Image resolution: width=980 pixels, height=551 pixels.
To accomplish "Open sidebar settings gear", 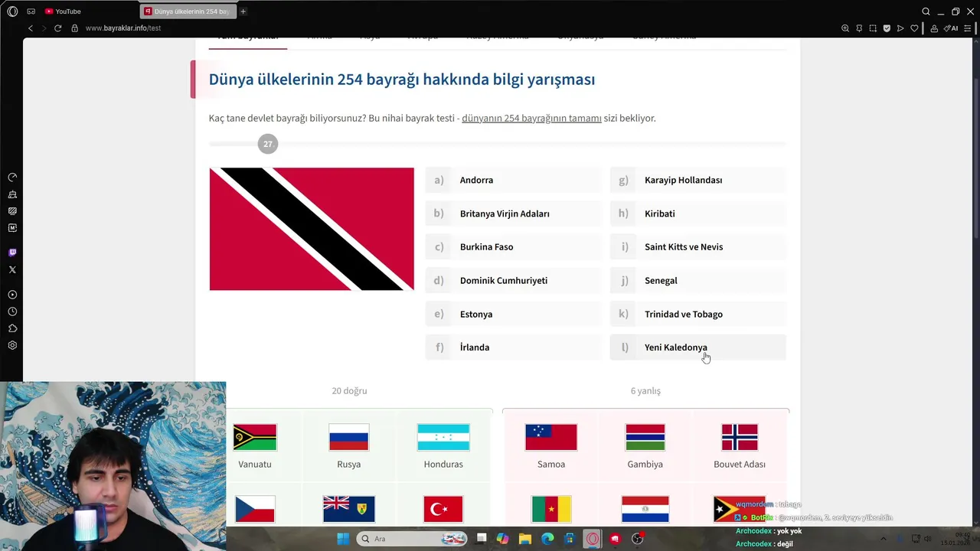I will click(12, 345).
